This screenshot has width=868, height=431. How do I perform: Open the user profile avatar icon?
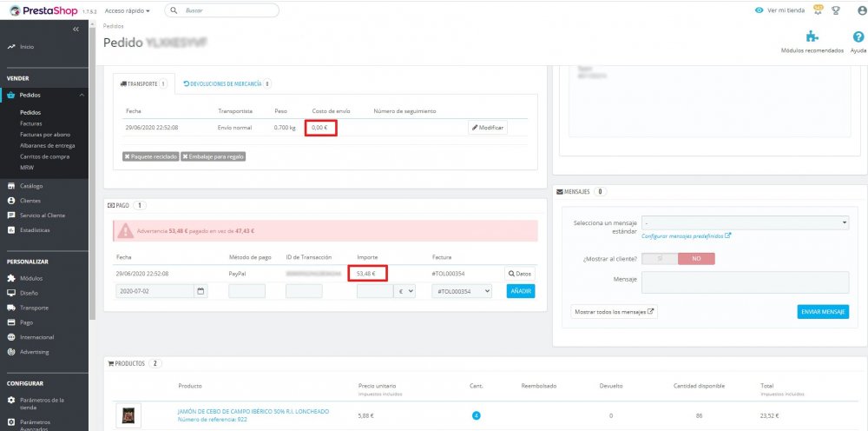coord(861,10)
